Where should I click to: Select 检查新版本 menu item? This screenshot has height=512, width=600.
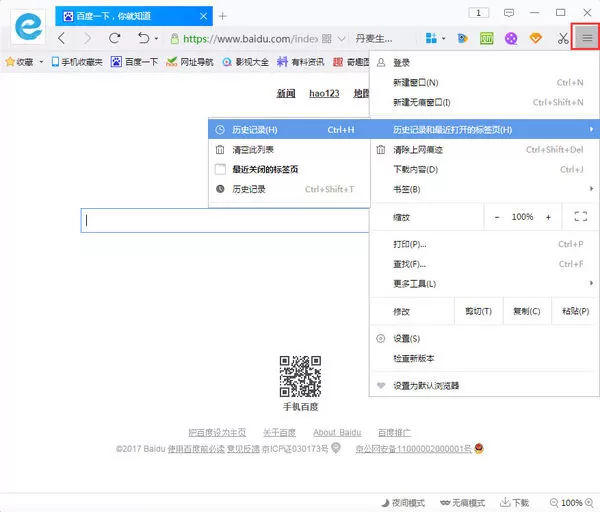point(484,359)
